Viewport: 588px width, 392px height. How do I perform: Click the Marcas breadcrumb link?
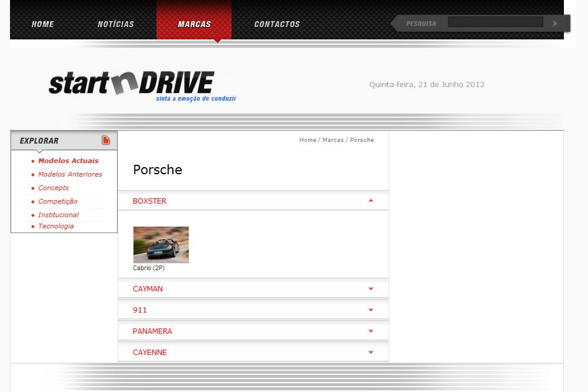[333, 139]
